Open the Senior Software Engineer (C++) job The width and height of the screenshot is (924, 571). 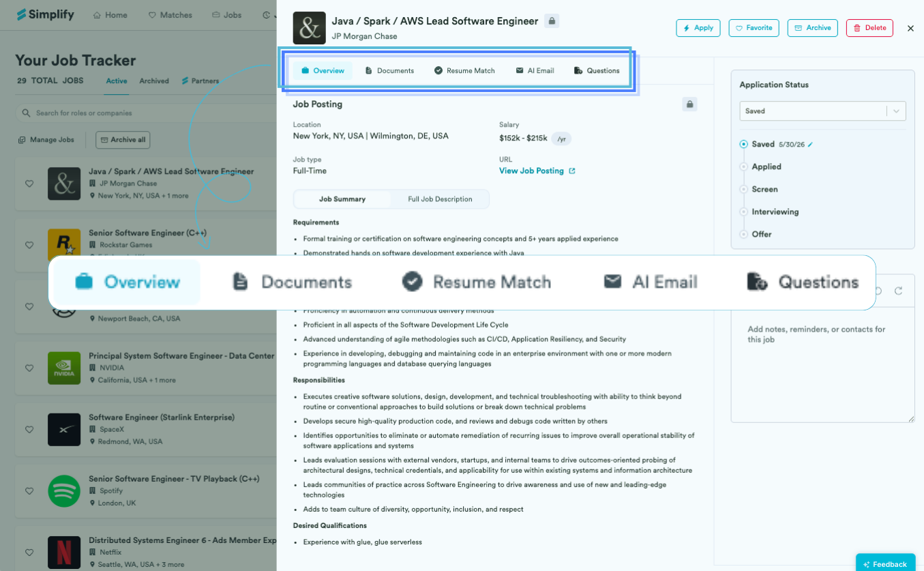[148, 233]
